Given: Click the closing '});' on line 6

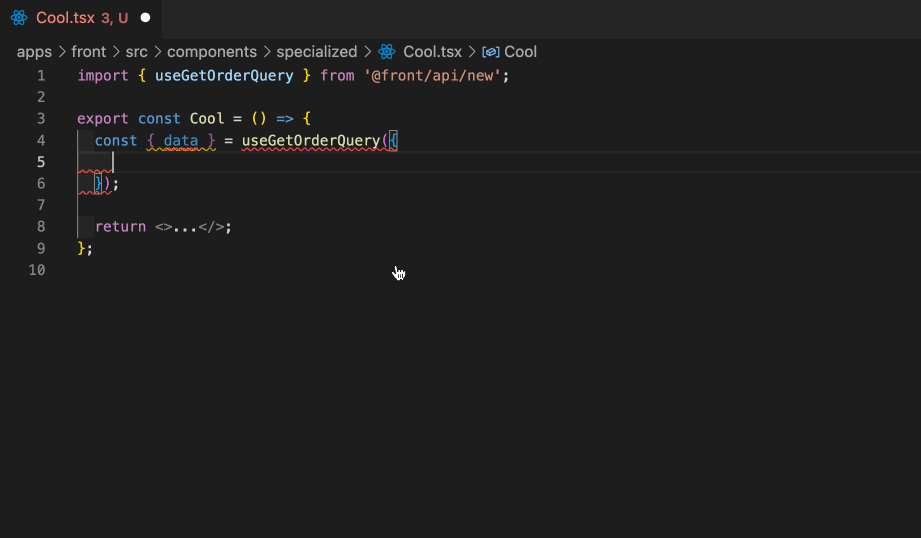Looking at the screenshot, I should tap(107, 184).
